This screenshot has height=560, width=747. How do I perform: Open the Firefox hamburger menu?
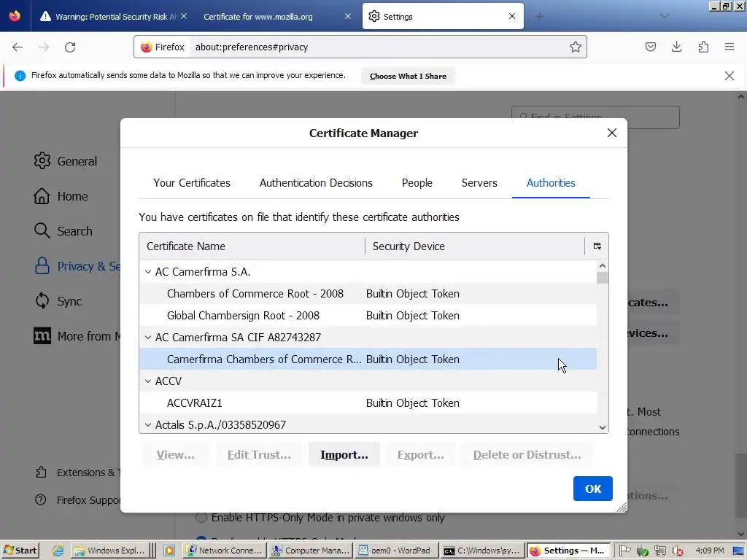[x=729, y=47]
